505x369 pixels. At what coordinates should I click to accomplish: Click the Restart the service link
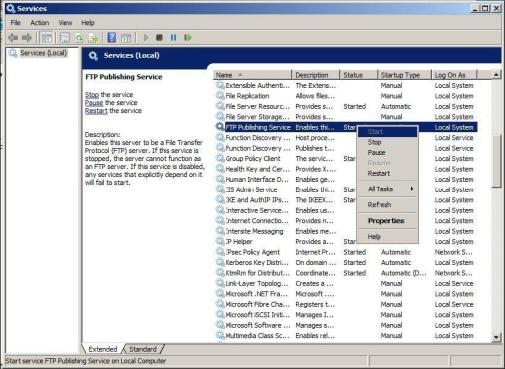click(x=96, y=111)
